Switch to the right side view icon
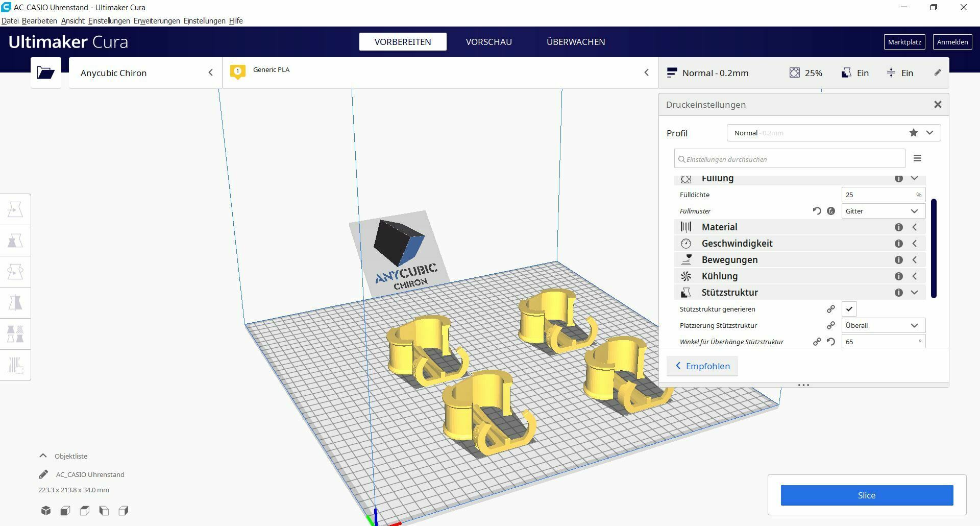The height and width of the screenshot is (526, 980). [x=124, y=511]
